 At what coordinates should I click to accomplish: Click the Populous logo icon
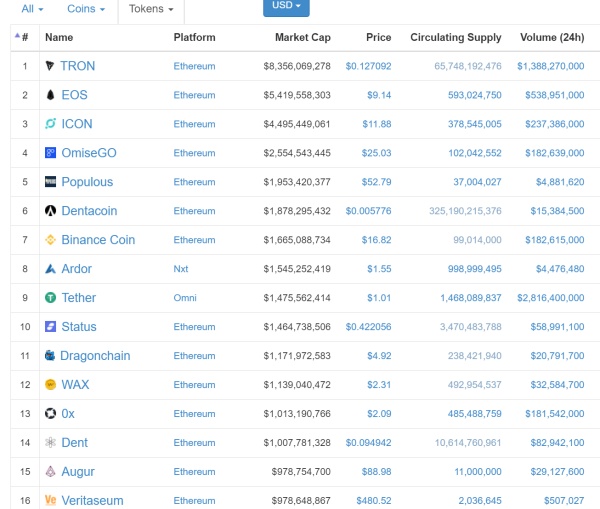click(51, 181)
